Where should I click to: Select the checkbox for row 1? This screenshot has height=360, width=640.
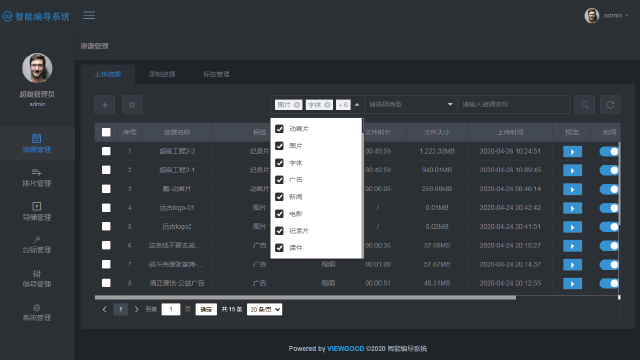pyautogui.click(x=106, y=151)
